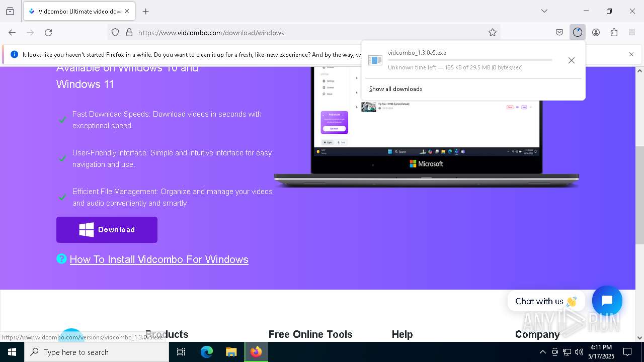Viewport: 644px width, 362px height.
Task: Click the taskbar search box
Action: [97, 352]
